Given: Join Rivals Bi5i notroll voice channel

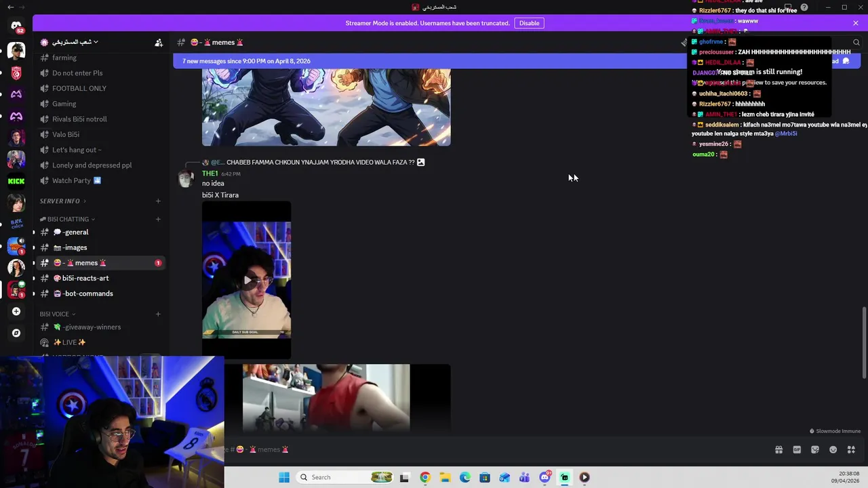Looking at the screenshot, I should [x=102, y=119].
